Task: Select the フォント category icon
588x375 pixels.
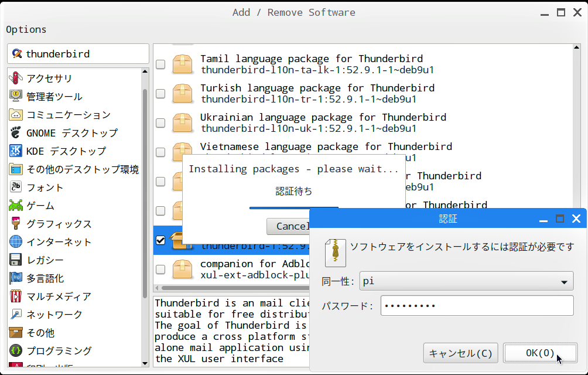Action: [x=16, y=187]
